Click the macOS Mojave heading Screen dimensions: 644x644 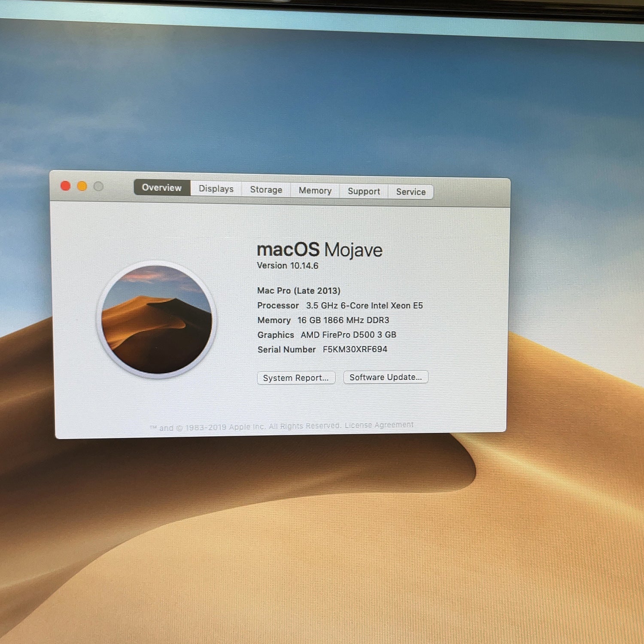pyautogui.click(x=319, y=250)
